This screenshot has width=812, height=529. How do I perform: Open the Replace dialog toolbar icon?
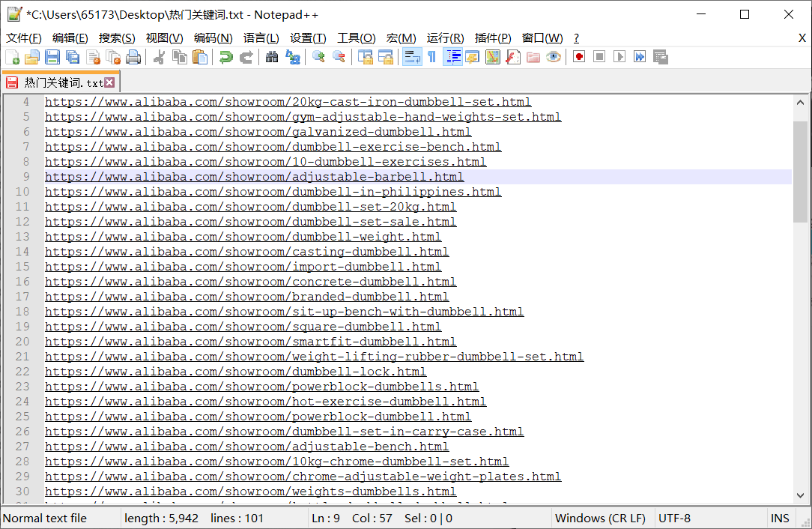point(293,57)
